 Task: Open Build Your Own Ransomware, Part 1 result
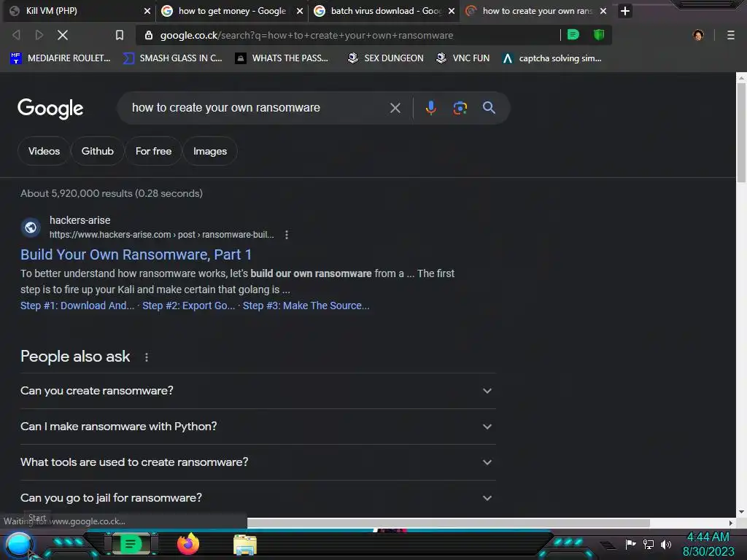coord(136,254)
